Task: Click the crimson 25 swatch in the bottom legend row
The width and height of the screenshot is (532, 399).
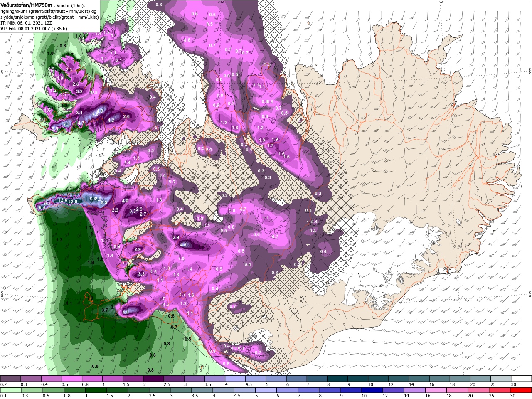Action: [500, 390]
